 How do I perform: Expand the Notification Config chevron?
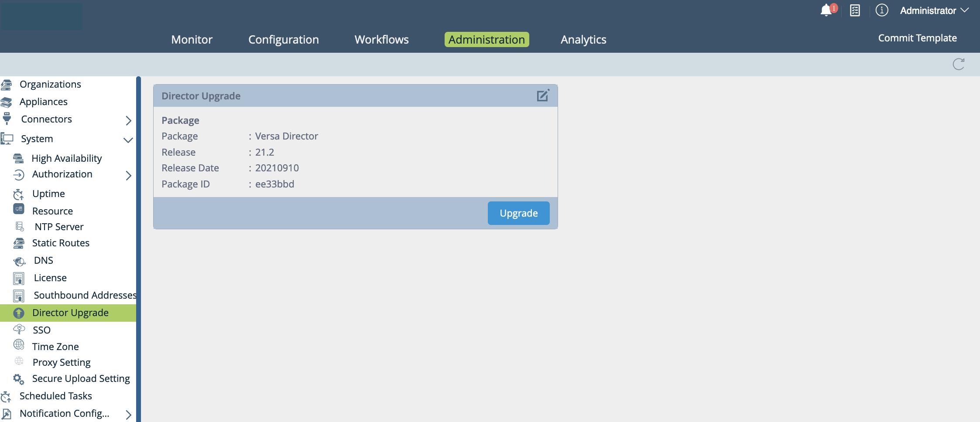click(x=128, y=415)
